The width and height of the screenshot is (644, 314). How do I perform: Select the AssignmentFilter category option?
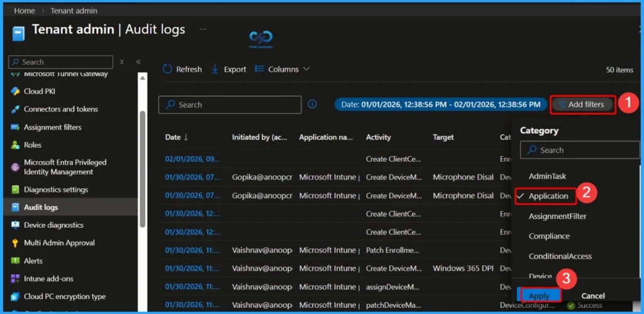557,216
